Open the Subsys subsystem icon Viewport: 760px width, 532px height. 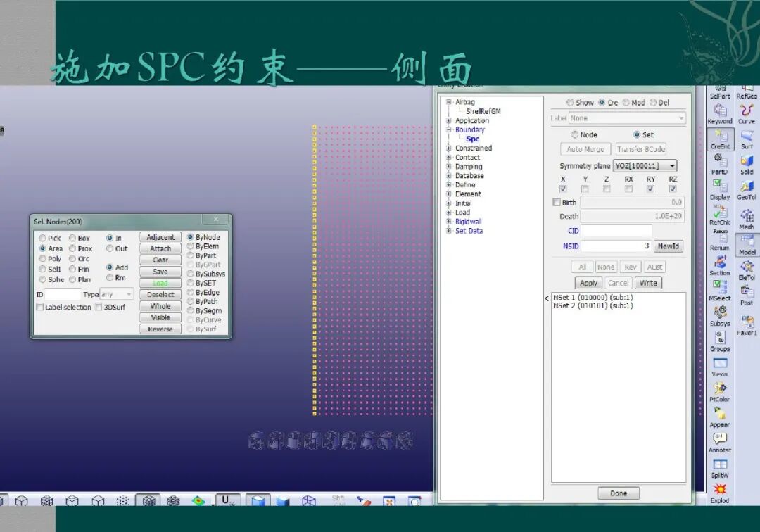[720, 316]
